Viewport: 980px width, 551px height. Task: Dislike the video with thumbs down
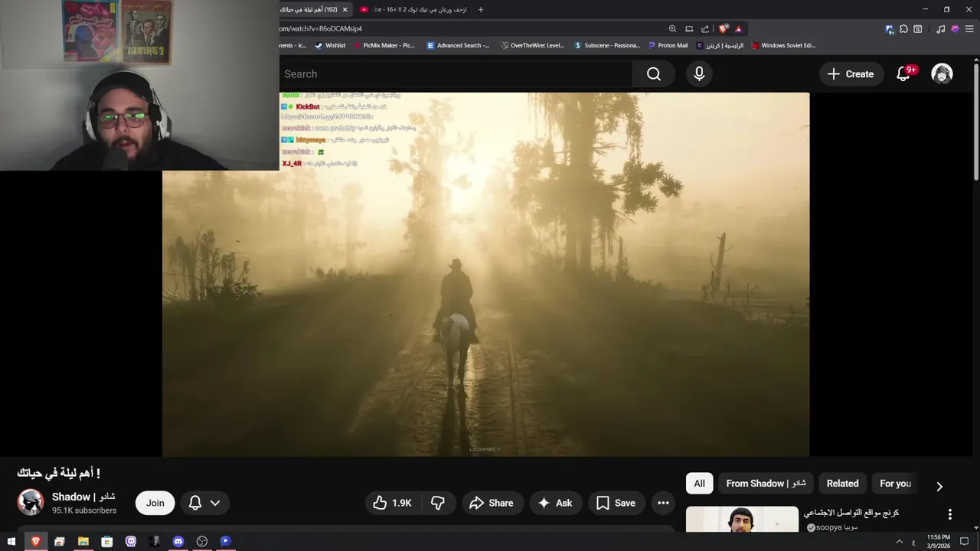pyautogui.click(x=438, y=503)
